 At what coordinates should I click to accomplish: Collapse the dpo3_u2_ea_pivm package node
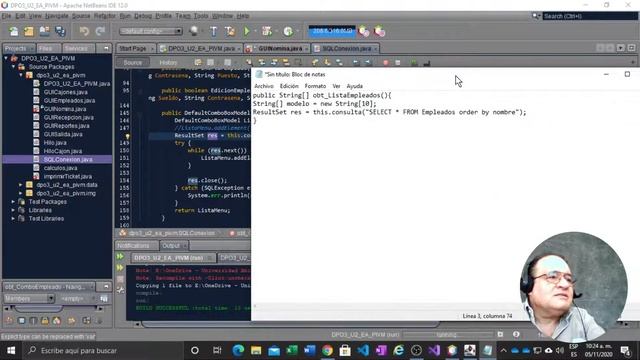coord(21,75)
